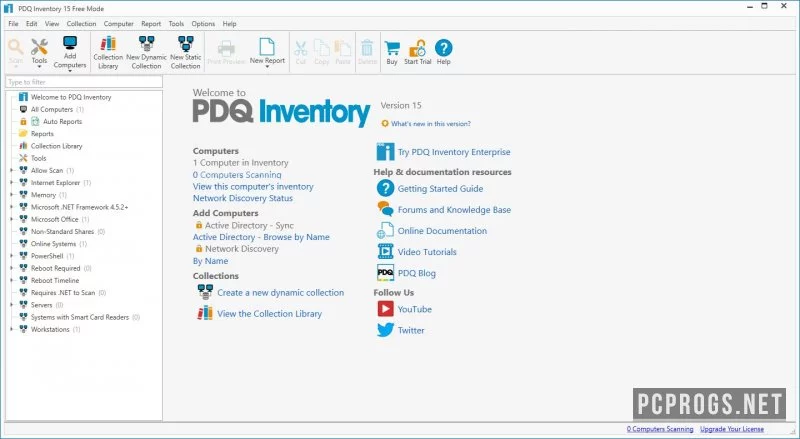Click the Collection Library books icon in Collections
Viewport: 800px width, 439px height.
pyautogui.click(x=205, y=313)
